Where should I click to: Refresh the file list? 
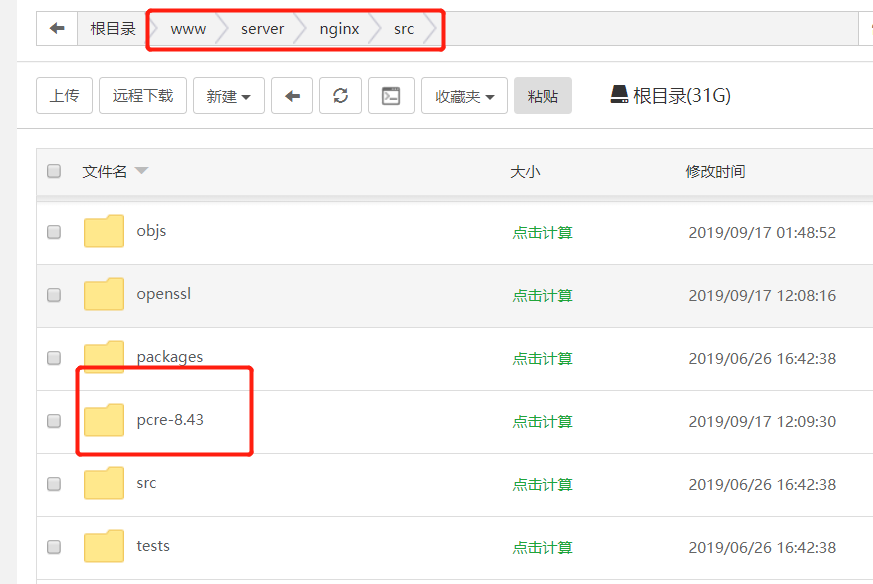(340, 96)
